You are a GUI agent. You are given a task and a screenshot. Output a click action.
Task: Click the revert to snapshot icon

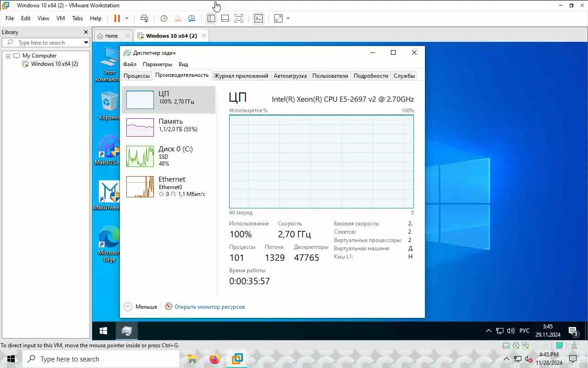click(x=178, y=18)
